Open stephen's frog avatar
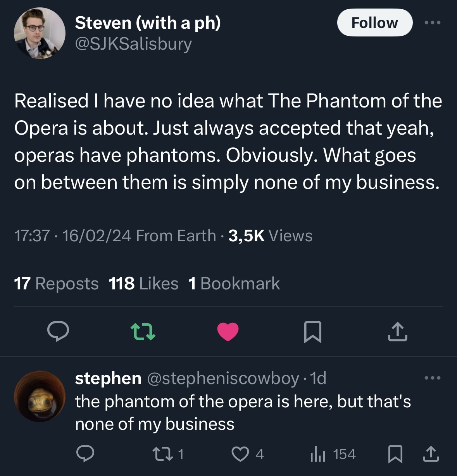The width and height of the screenshot is (457, 476). [x=40, y=396]
